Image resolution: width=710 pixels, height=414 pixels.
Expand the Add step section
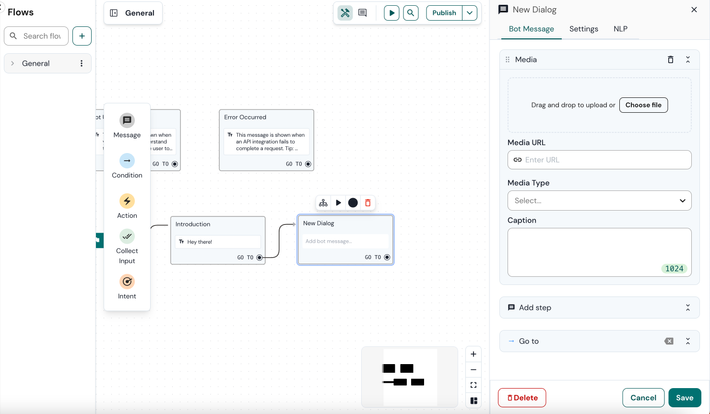688,308
